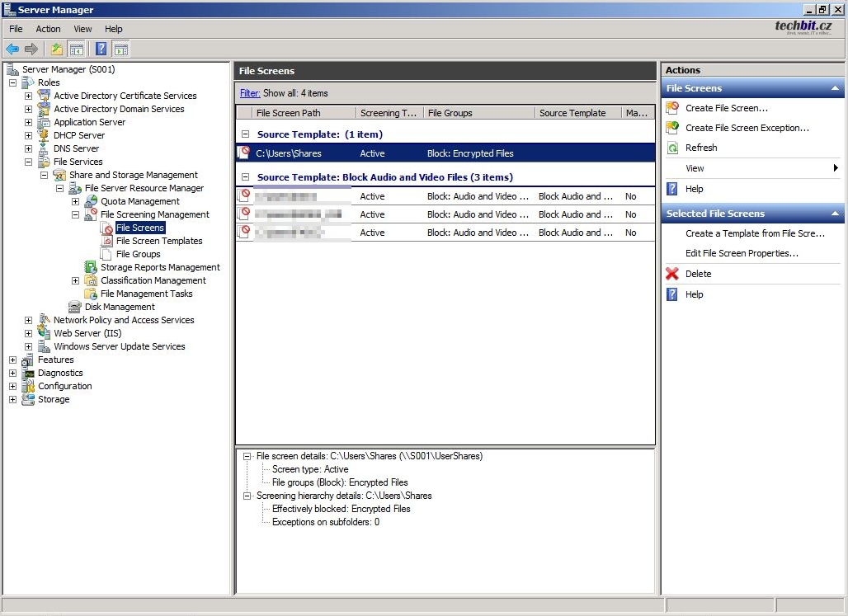
Task: Expand the DNS Server node
Action: pyautogui.click(x=28, y=148)
